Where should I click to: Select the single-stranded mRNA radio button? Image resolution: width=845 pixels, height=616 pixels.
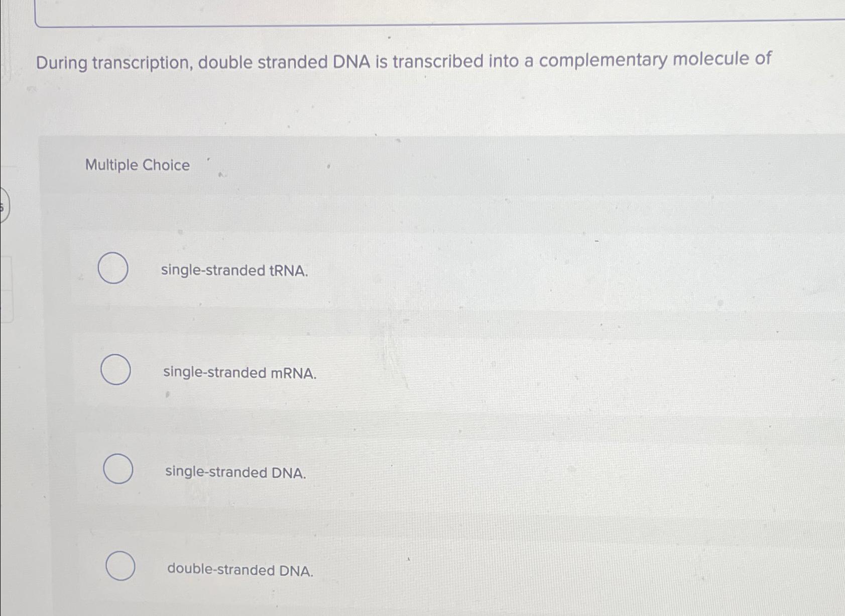116,371
